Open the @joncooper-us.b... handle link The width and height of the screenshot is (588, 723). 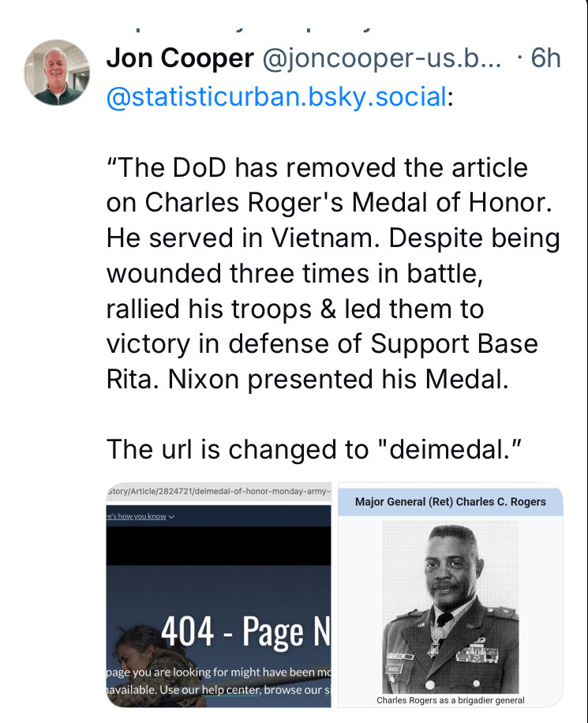382,58
